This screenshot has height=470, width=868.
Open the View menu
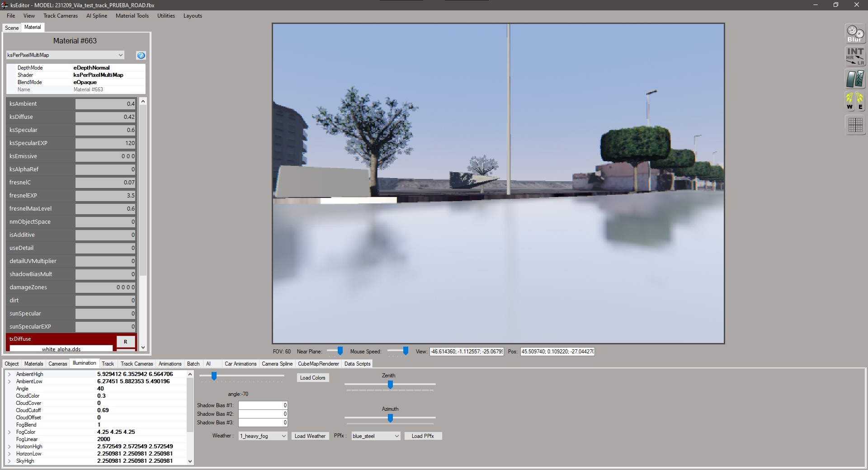(29, 16)
